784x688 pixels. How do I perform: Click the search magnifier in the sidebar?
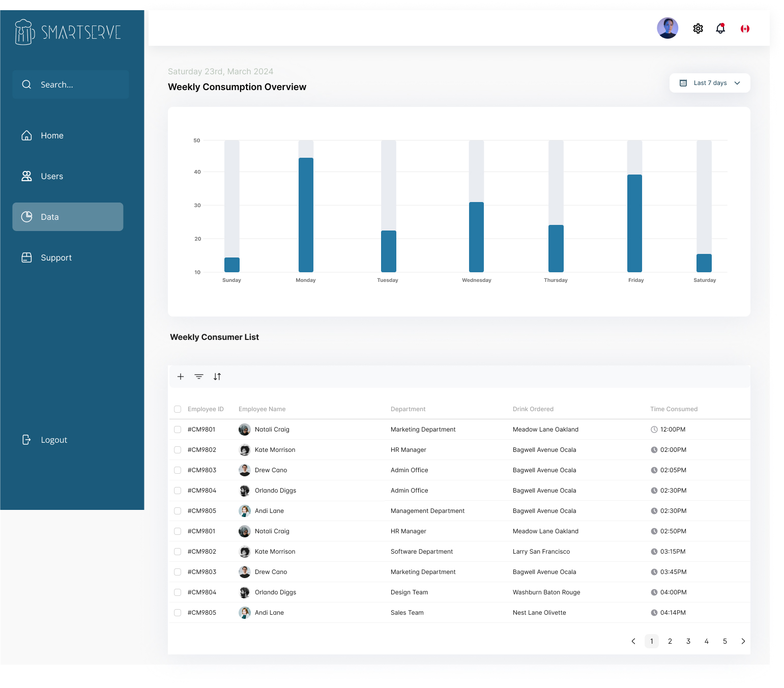click(x=26, y=84)
